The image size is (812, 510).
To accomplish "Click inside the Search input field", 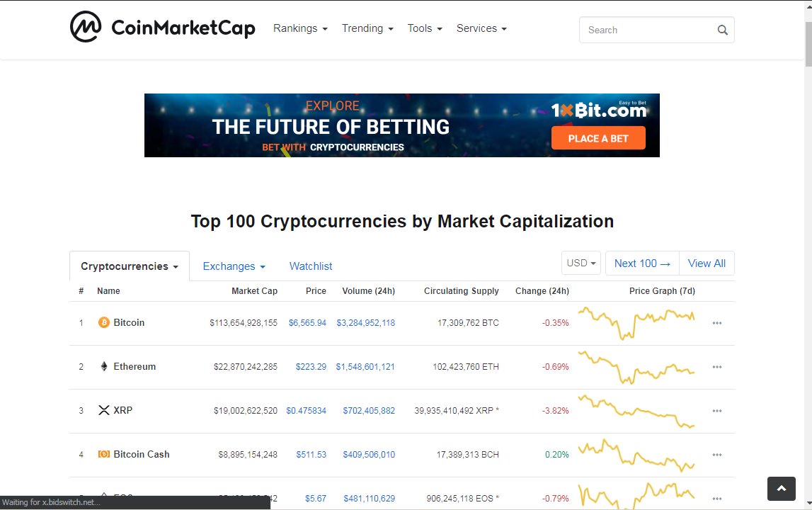I will [x=647, y=30].
